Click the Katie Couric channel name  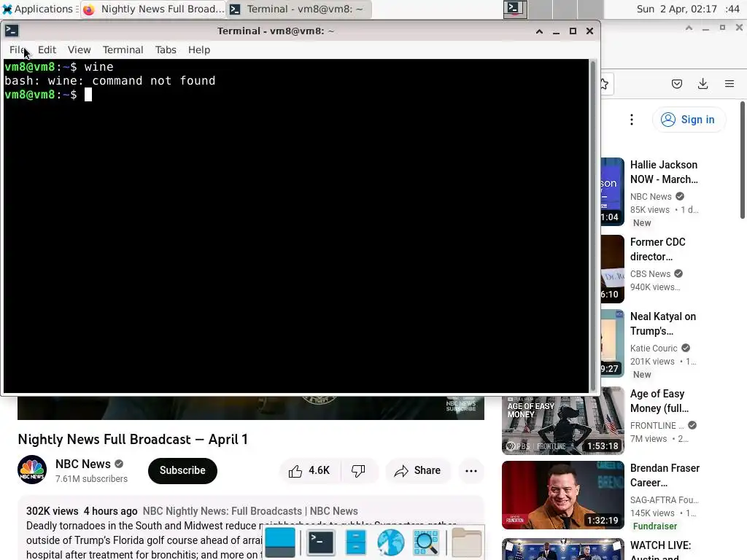click(x=653, y=348)
